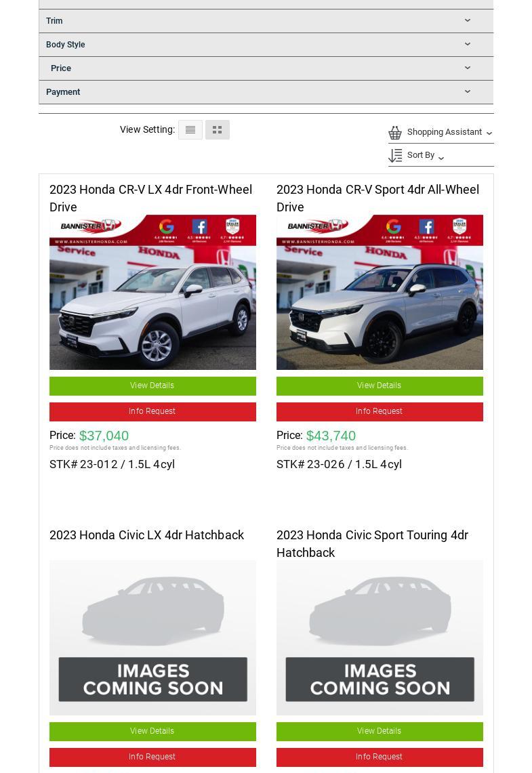Click the Sort By lines icon

pos(395,156)
